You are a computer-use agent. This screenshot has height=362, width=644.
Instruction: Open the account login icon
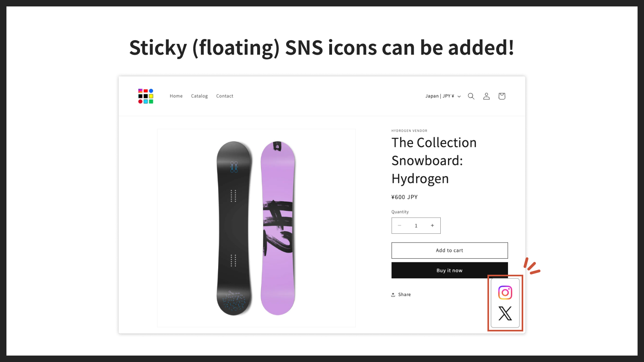(486, 96)
